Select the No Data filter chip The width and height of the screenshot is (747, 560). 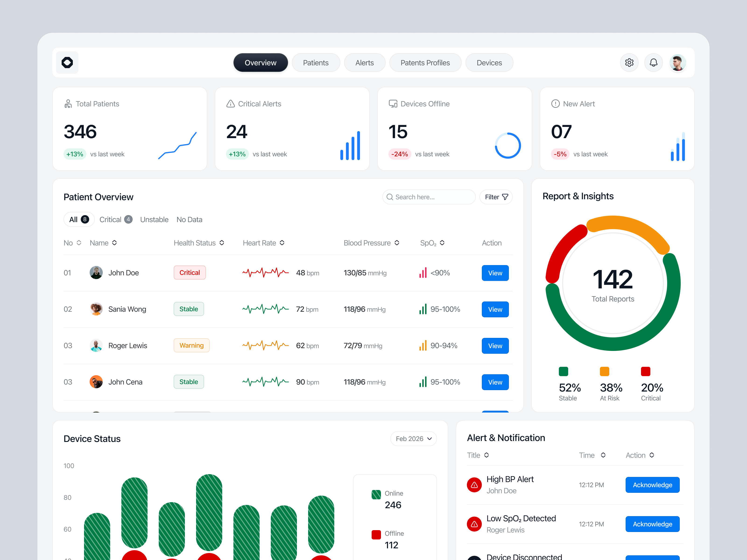point(189,219)
